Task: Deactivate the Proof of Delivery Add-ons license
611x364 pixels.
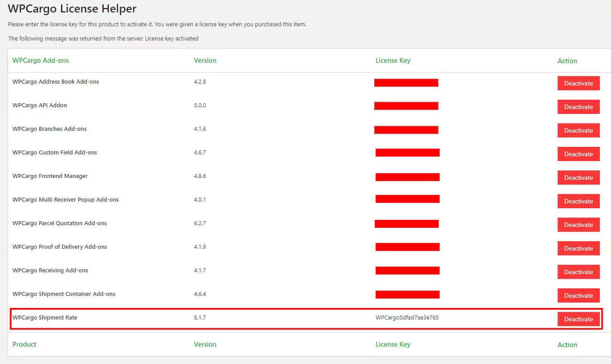Action: point(578,248)
